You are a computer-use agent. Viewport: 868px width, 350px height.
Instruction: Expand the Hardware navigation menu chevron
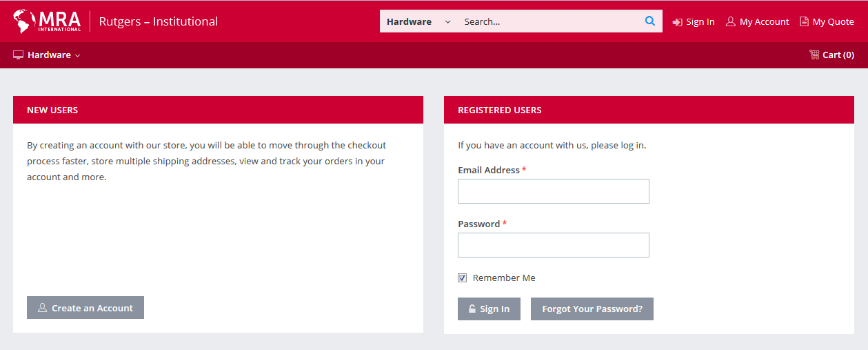click(x=78, y=56)
